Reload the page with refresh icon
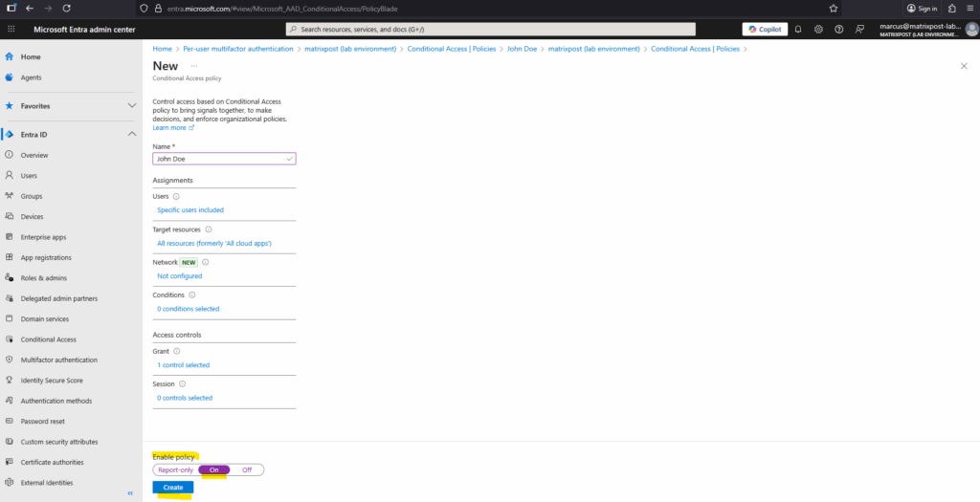Image resolution: width=980 pixels, height=502 pixels. coord(67,9)
